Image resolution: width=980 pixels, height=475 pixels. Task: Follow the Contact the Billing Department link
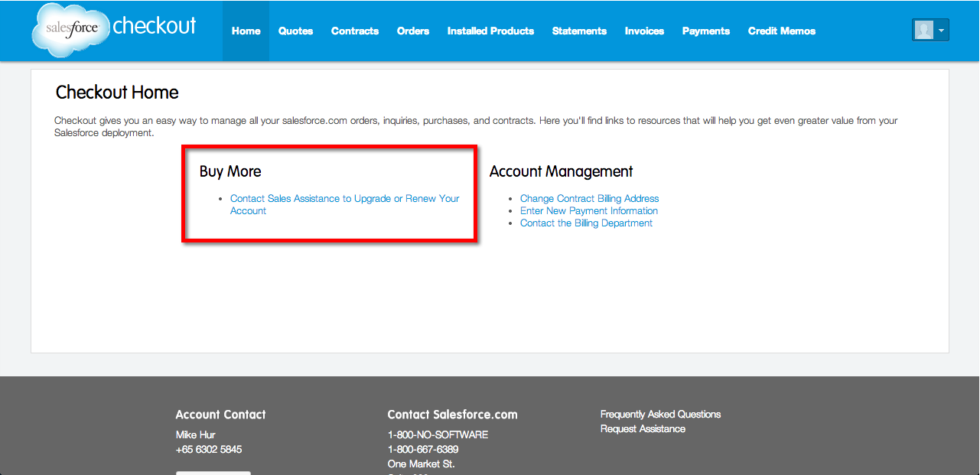point(586,223)
